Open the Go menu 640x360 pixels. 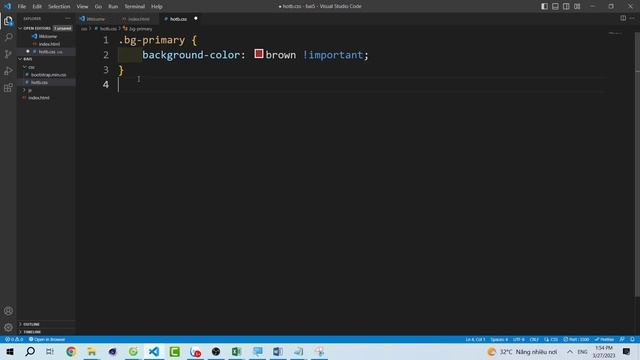[x=98, y=7]
